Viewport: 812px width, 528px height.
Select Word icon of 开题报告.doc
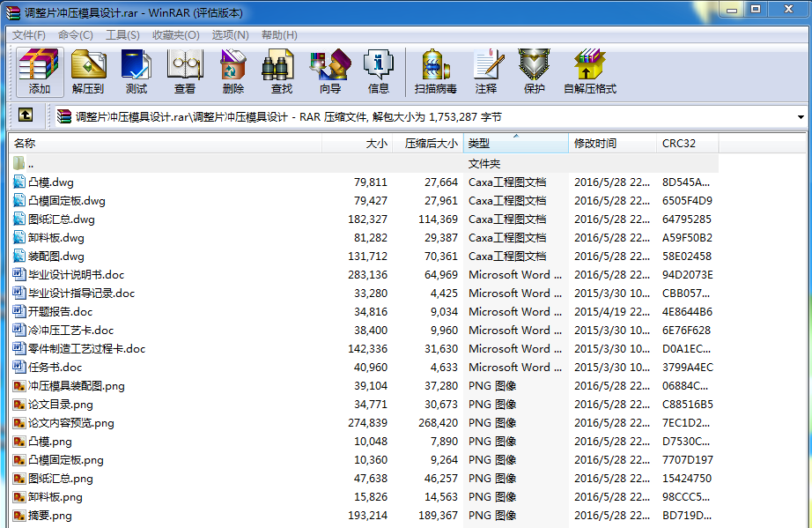pyautogui.click(x=19, y=311)
